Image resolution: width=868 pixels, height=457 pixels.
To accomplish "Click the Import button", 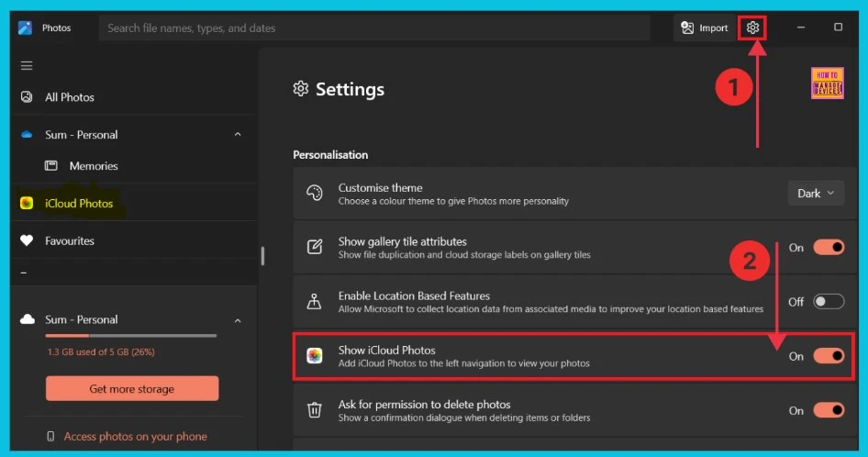I will point(704,28).
